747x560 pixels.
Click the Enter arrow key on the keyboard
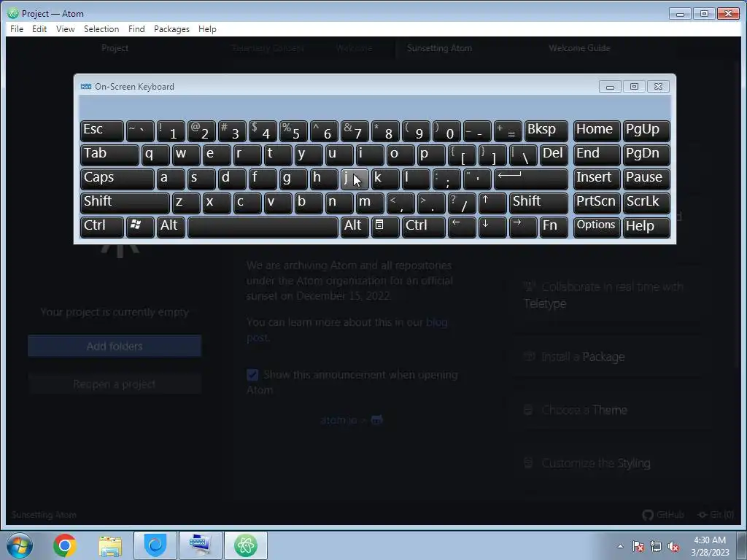pyautogui.click(x=531, y=179)
